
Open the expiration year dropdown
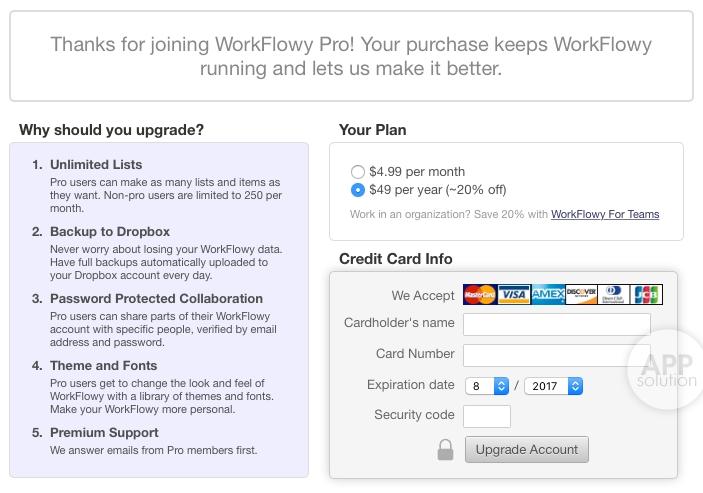553,385
